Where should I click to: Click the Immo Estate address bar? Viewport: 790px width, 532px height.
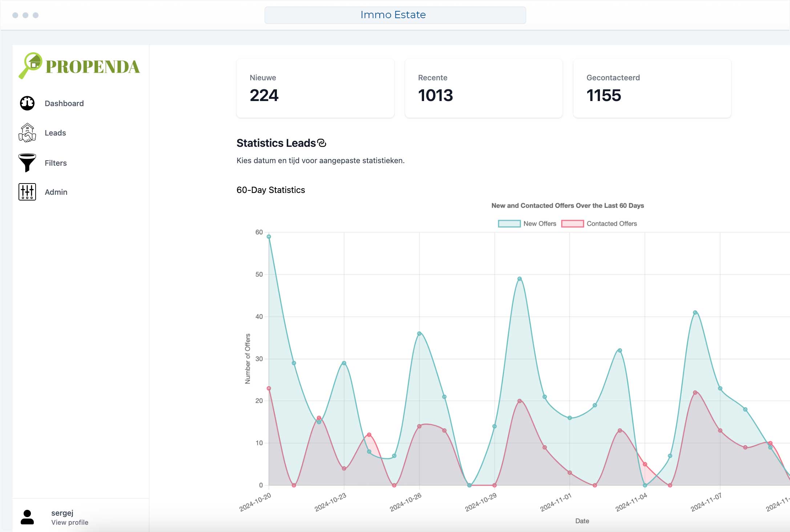(395, 15)
